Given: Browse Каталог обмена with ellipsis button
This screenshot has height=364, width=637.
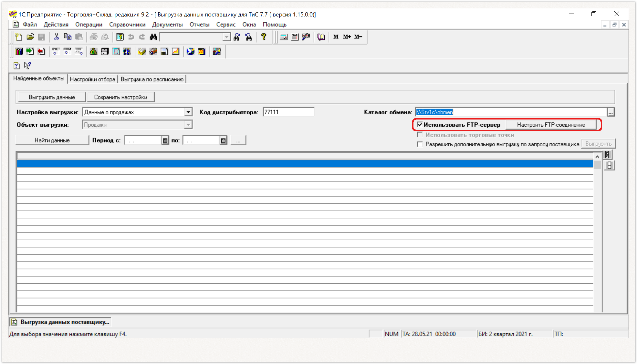Looking at the screenshot, I should pos(611,112).
